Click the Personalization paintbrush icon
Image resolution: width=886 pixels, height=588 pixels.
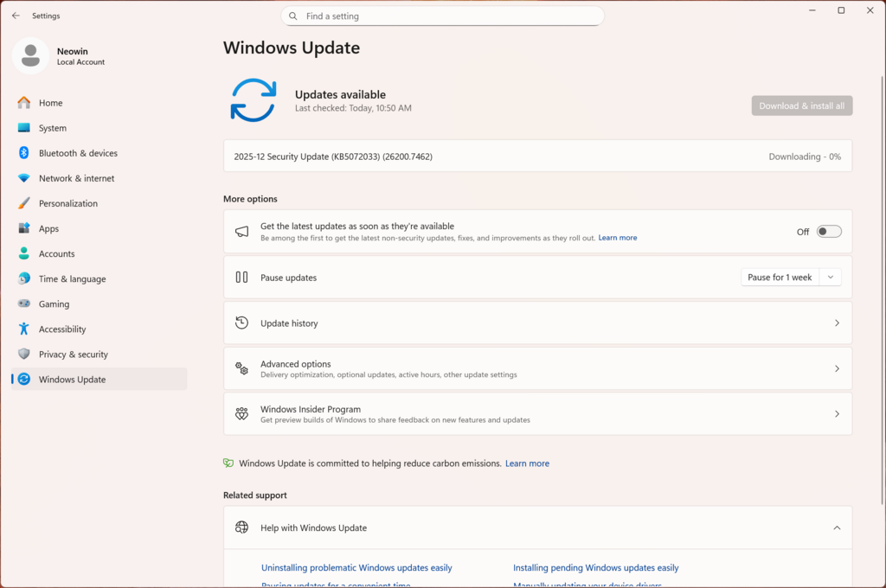click(x=23, y=203)
